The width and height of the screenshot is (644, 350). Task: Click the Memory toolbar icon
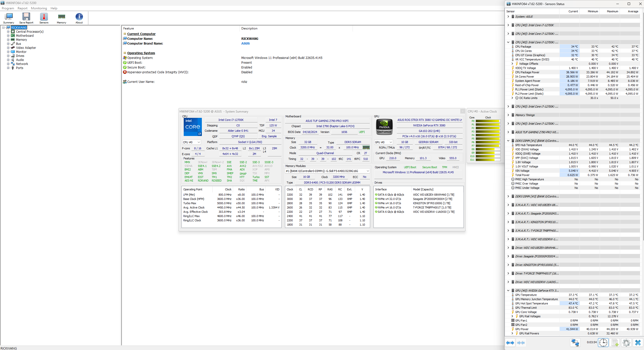coord(61,18)
